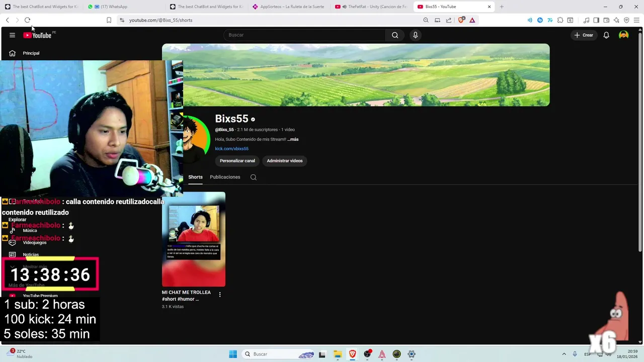Click Administrar videos button

[x=285, y=161]
